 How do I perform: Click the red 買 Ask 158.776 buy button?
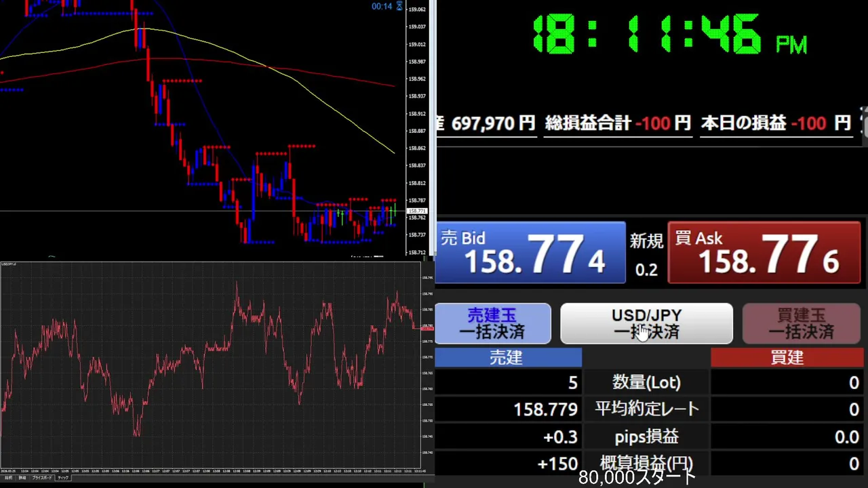764,253
